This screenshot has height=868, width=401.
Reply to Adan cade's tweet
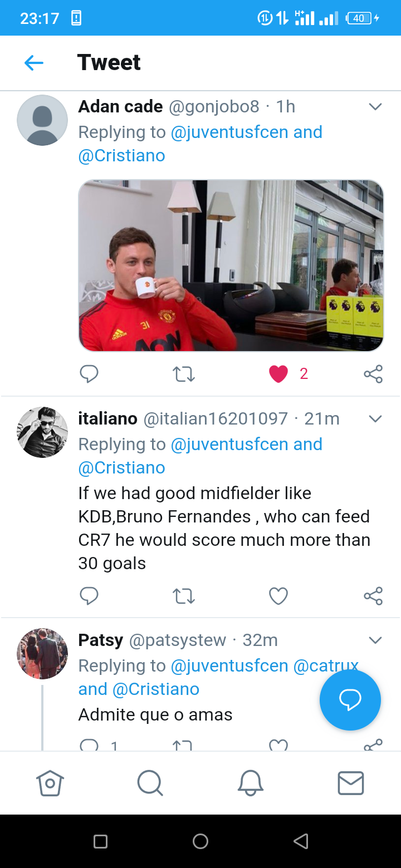[x=89, y=374]
